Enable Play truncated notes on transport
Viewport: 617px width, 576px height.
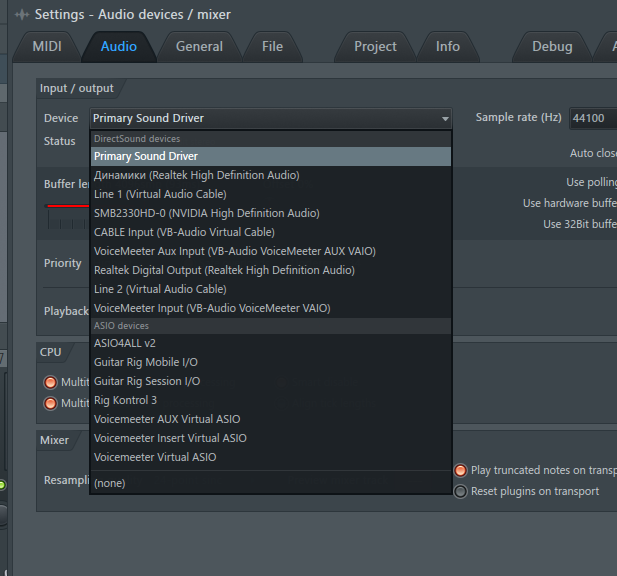(461, 470)
